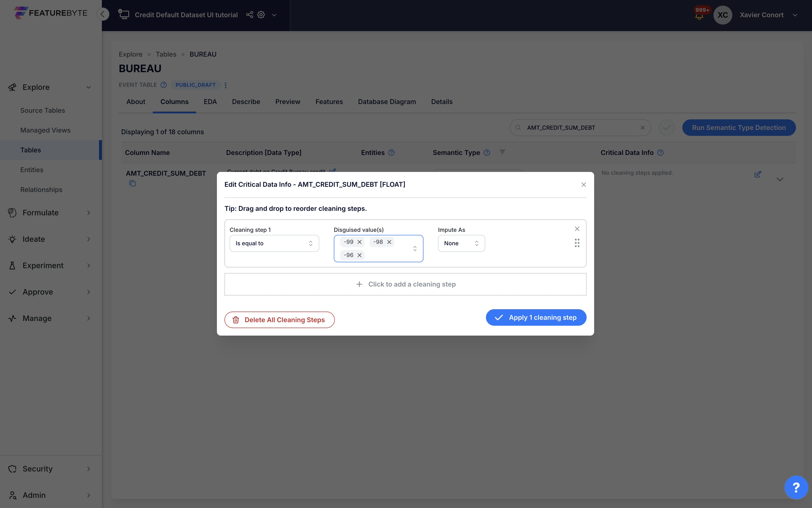Collapse the sidebar with the arrow button
Image resolution: width=812 pixels, height=508 pixels.
coord(103,14)
